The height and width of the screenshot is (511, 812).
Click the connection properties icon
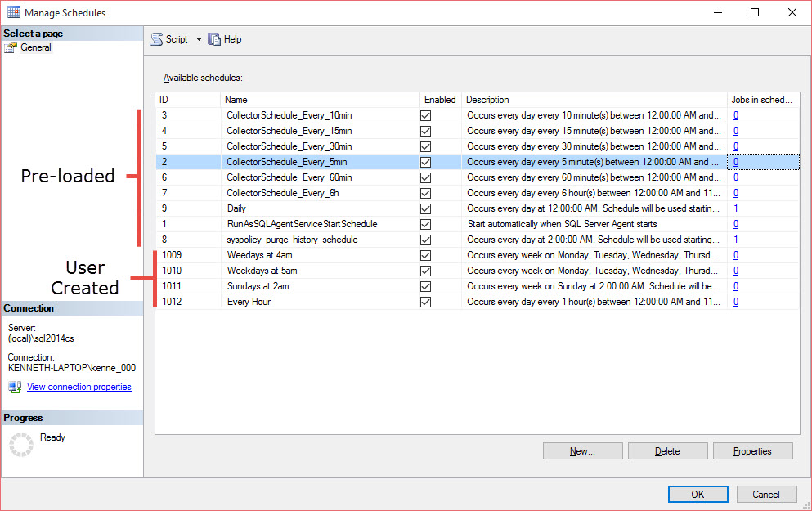click(x=15, y=387)
